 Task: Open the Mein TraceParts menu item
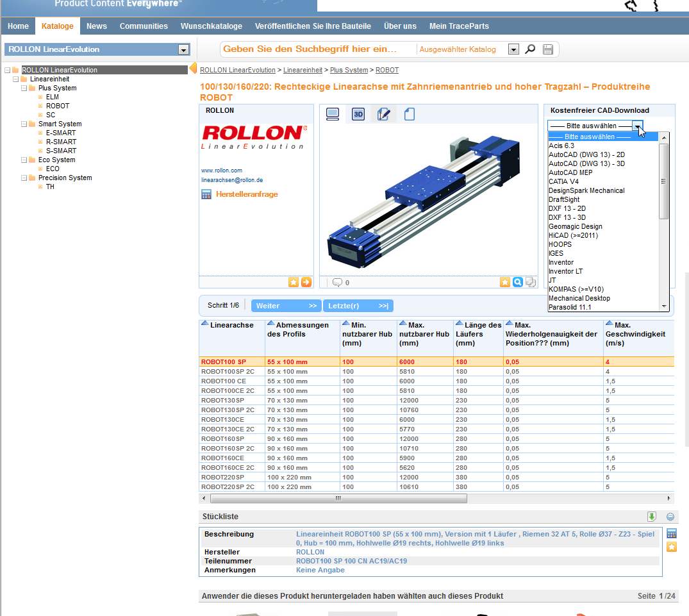pos(459,26)
